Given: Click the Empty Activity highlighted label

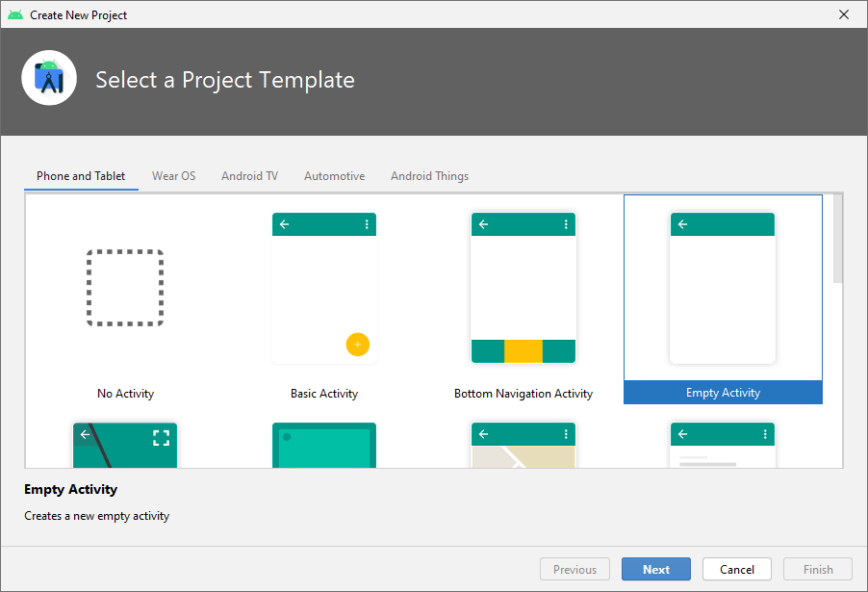Looking at the screenshot, I should [723, 393].
